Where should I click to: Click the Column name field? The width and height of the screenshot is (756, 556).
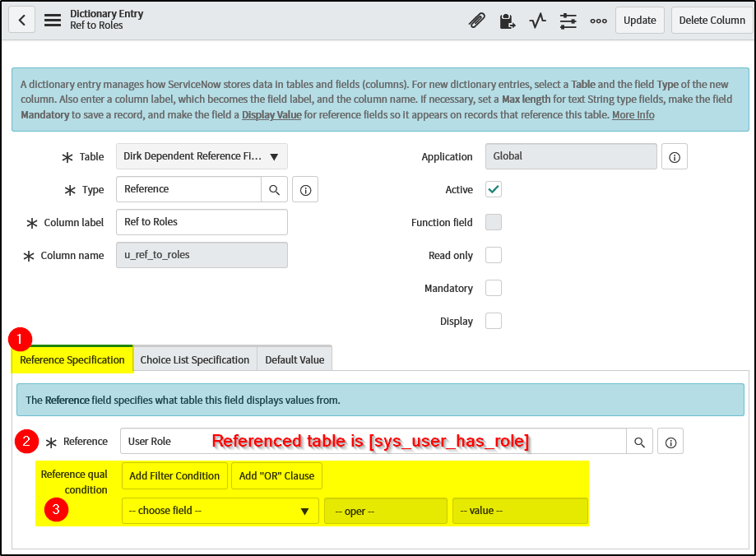pos(202,255)
